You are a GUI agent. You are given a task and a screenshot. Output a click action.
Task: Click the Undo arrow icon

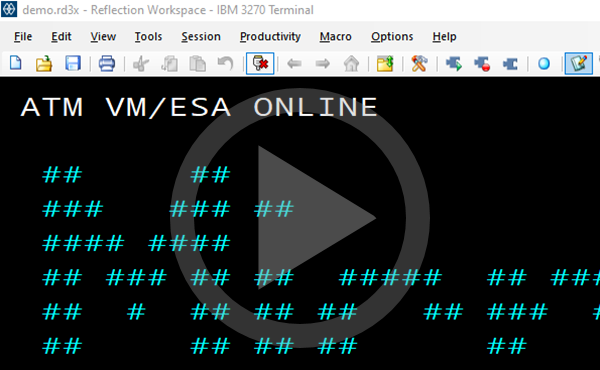click(225, 64)
